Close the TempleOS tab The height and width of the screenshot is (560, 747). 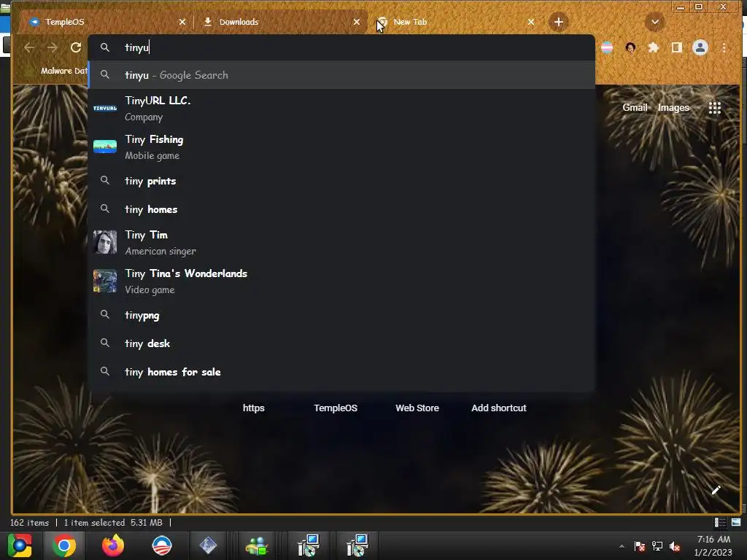tap(182, 22)
